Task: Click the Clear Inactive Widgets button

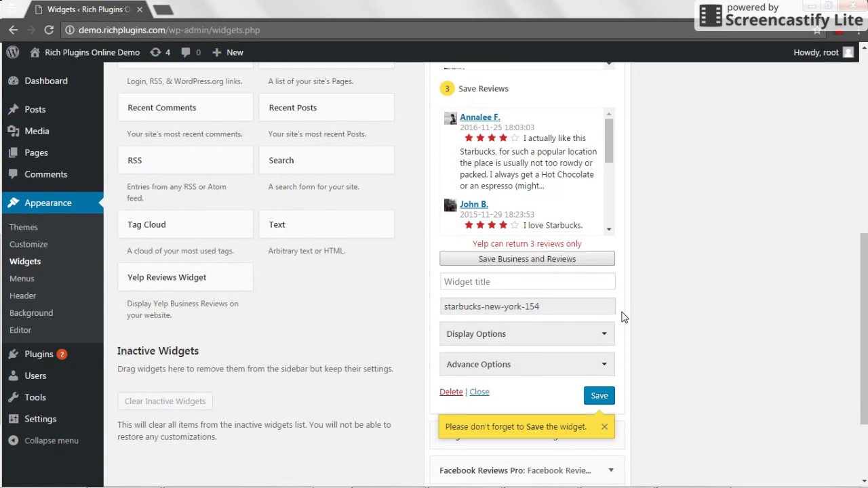Action: [x=165, y=401]
